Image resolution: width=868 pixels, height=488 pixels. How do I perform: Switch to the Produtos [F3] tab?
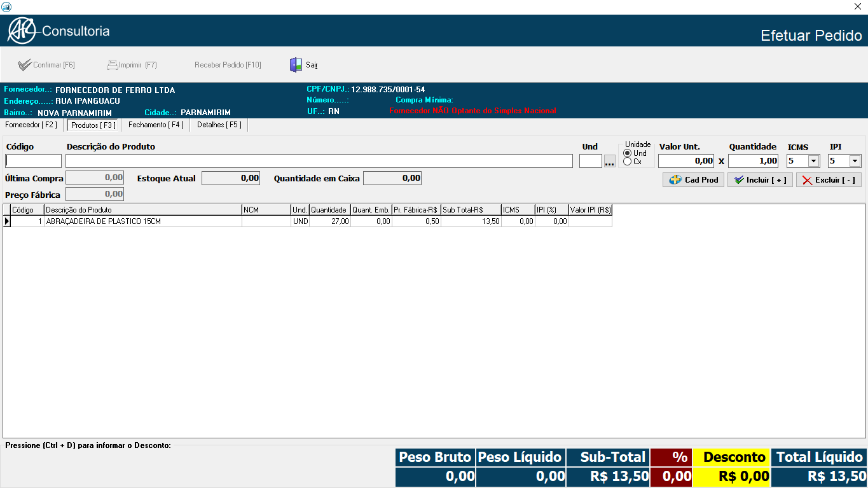click(93, 125)
